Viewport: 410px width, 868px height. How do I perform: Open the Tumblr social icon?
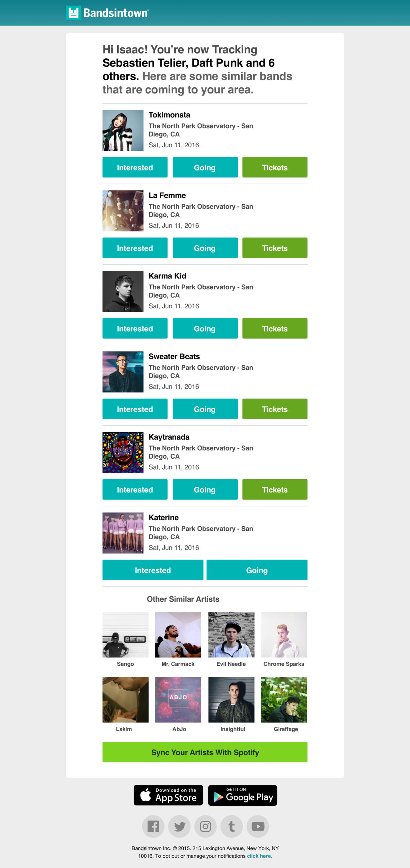[x=232, y=826]
